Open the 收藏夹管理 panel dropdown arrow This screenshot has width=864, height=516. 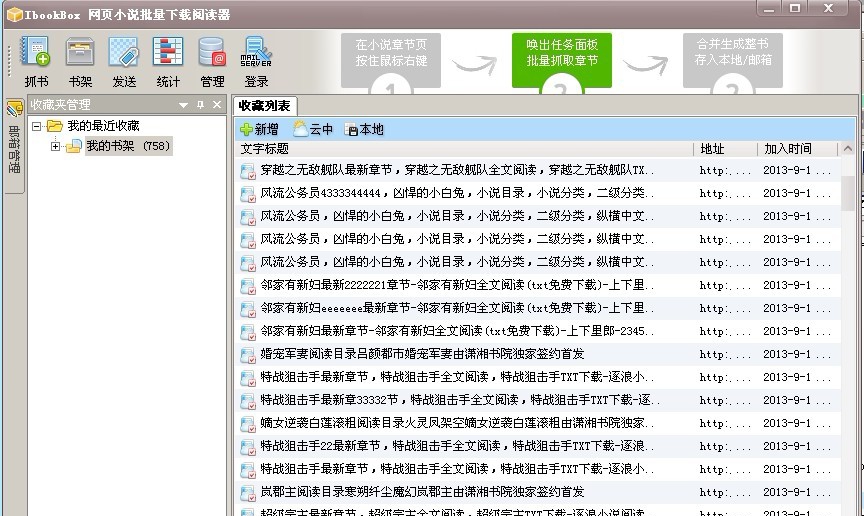[183, 105]
